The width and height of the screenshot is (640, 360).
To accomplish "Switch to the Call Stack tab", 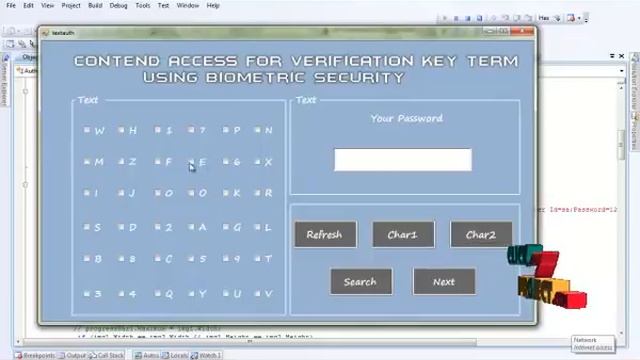I will (x=106, y=356).
